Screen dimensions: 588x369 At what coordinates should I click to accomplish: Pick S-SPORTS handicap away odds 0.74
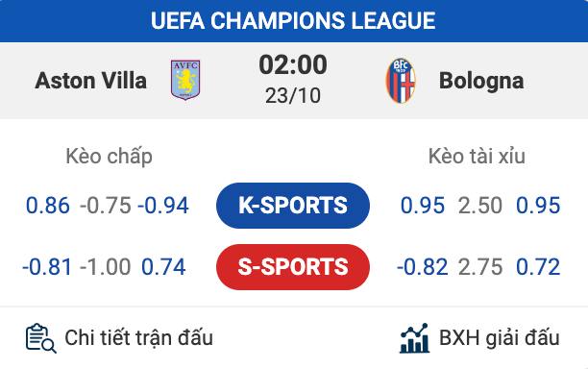[163, 267]
